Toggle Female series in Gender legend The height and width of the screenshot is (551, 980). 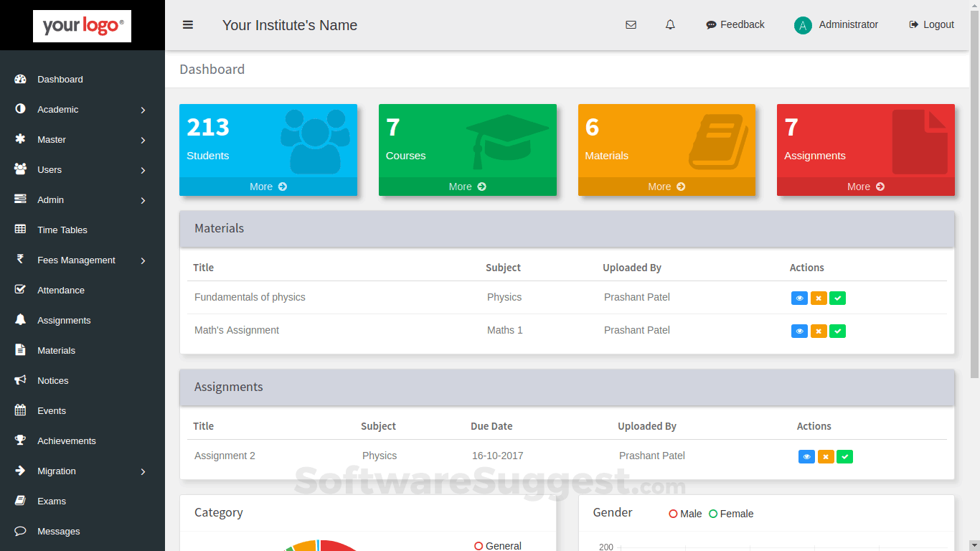731,514
